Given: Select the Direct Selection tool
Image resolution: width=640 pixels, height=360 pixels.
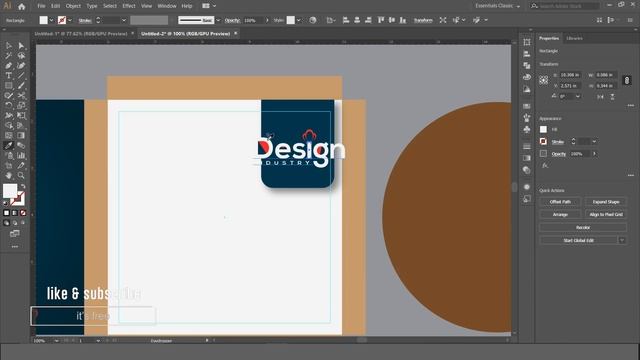Looking at the screenshot, I should [x=21, y=46].
